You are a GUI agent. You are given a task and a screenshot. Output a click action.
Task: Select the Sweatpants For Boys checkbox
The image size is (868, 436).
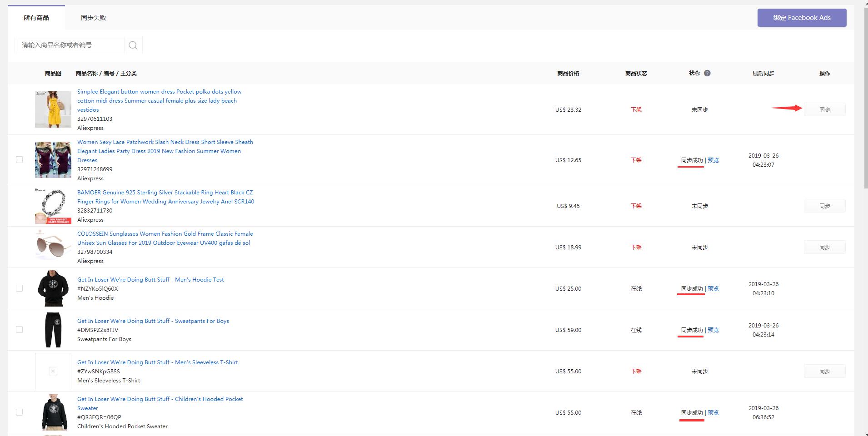19,330
